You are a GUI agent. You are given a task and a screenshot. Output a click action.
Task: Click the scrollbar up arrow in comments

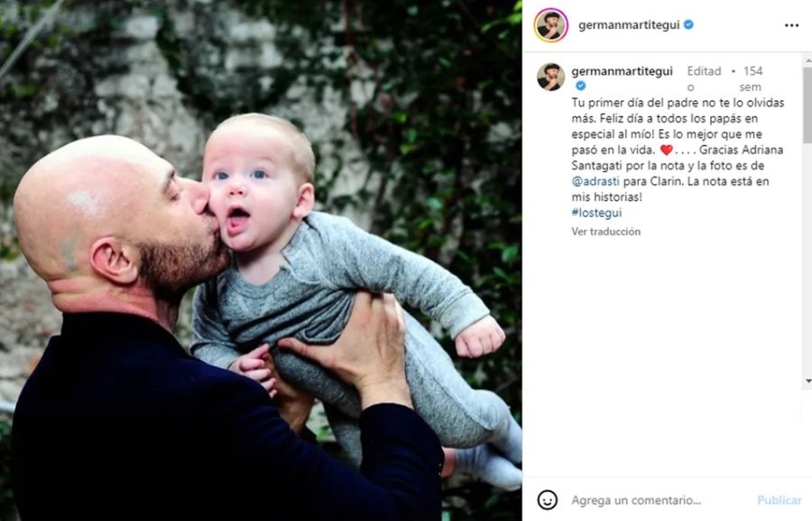pos(807,60)
